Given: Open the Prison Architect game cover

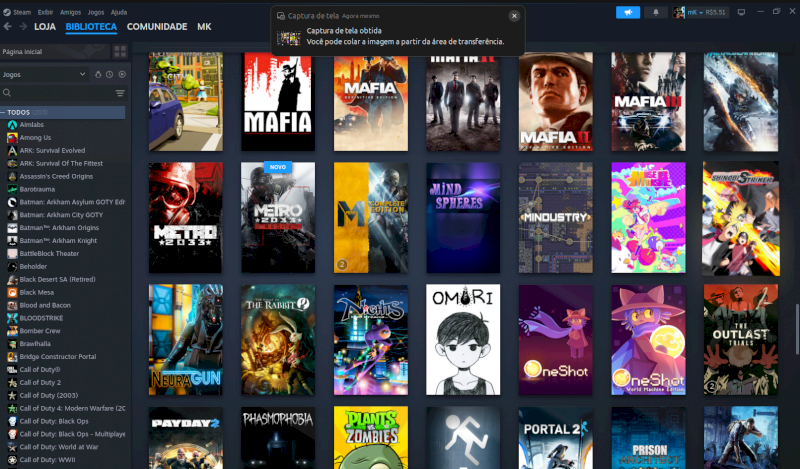Looking at the screenshot, I should tap(648, 437).
